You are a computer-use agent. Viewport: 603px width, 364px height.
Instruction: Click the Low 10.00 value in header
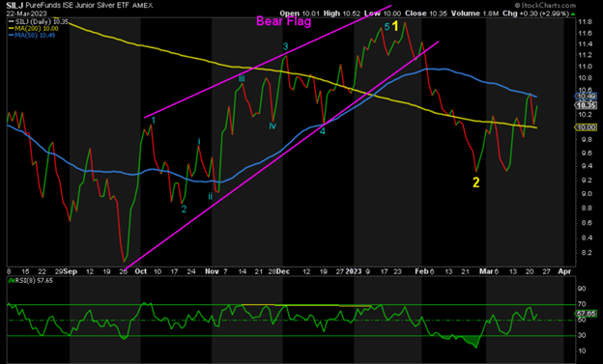[383, 14]
